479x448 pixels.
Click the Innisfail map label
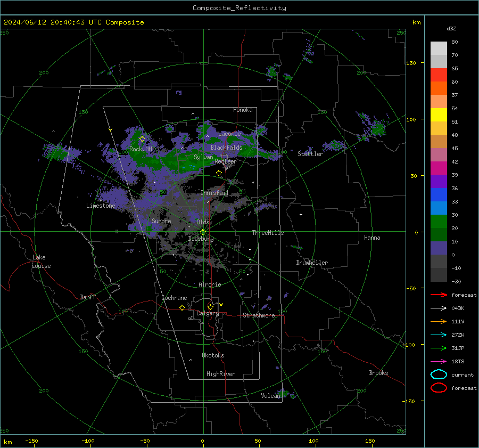pos(214,193)
